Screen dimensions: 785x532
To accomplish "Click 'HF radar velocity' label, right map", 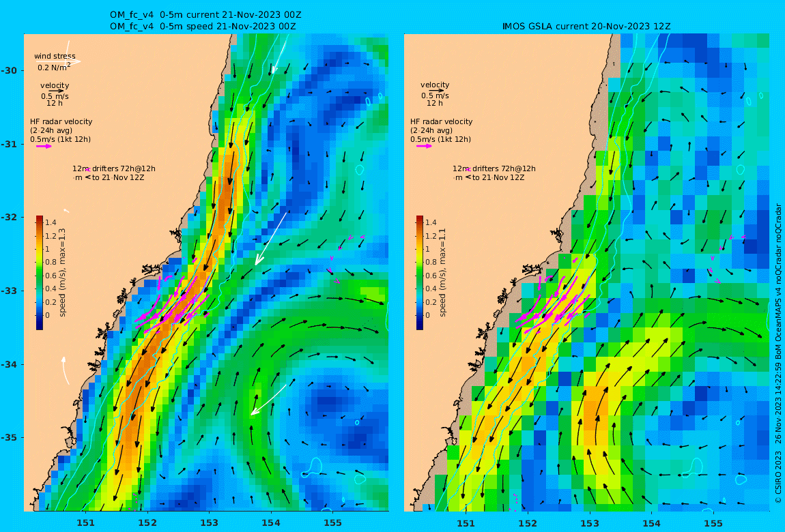I will click(441, 121).
